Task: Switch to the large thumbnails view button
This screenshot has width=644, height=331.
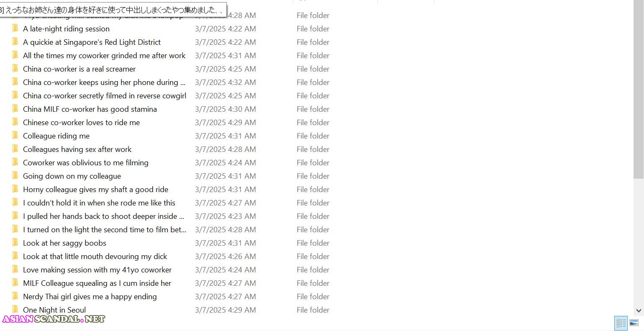Action: [634, 323]
